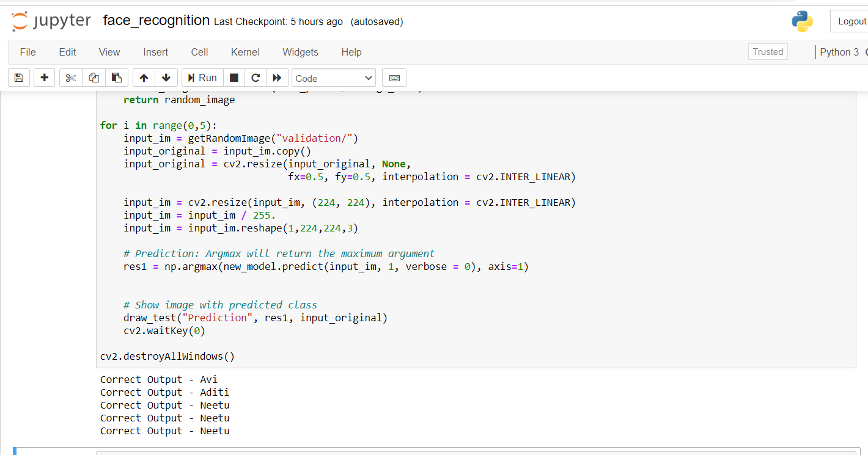Click the 'Correct Output - Aditi' line
This screenshot has width=868, height=455.
[x=165, y=393]
